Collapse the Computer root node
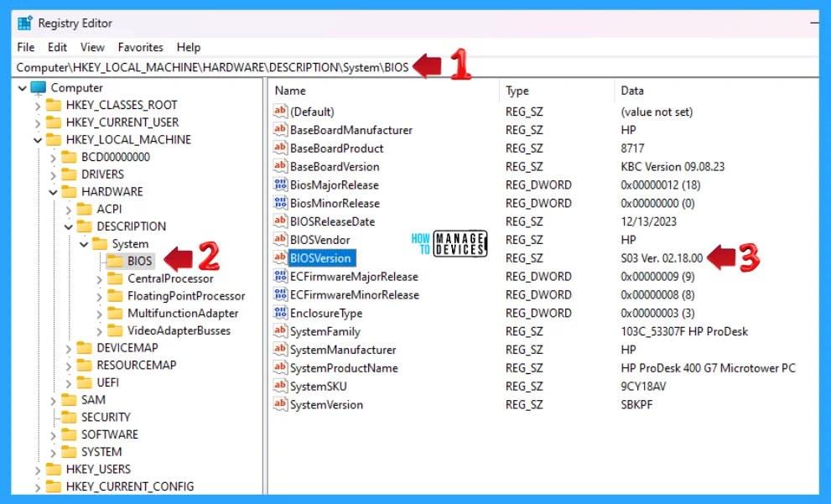 click(x=23, y=88)
